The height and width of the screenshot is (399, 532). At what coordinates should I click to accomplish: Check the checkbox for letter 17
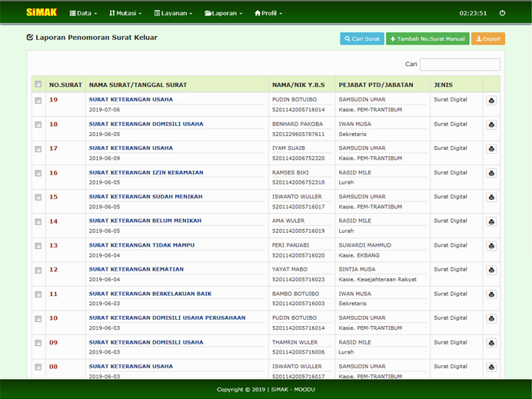38,149
